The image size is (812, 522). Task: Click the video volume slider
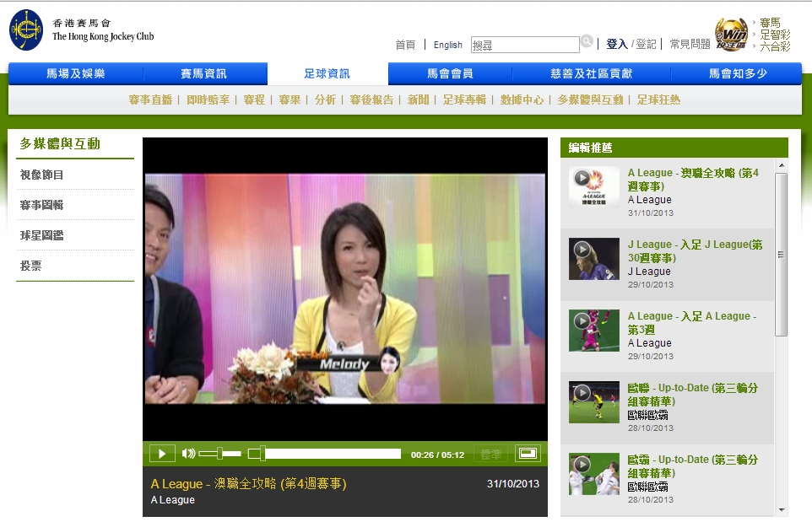tap(220, 454)
